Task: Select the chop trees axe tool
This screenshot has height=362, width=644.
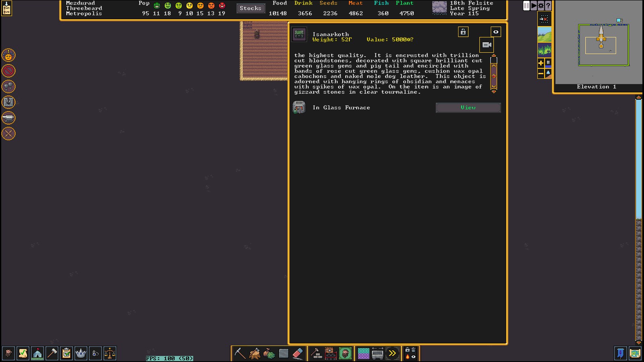Action: [254, 354]
